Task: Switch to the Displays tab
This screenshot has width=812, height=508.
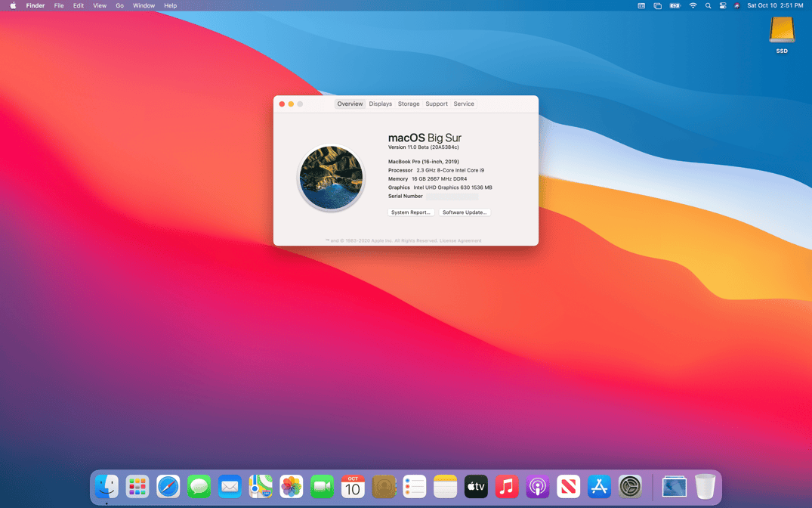Action: (381, 104)
